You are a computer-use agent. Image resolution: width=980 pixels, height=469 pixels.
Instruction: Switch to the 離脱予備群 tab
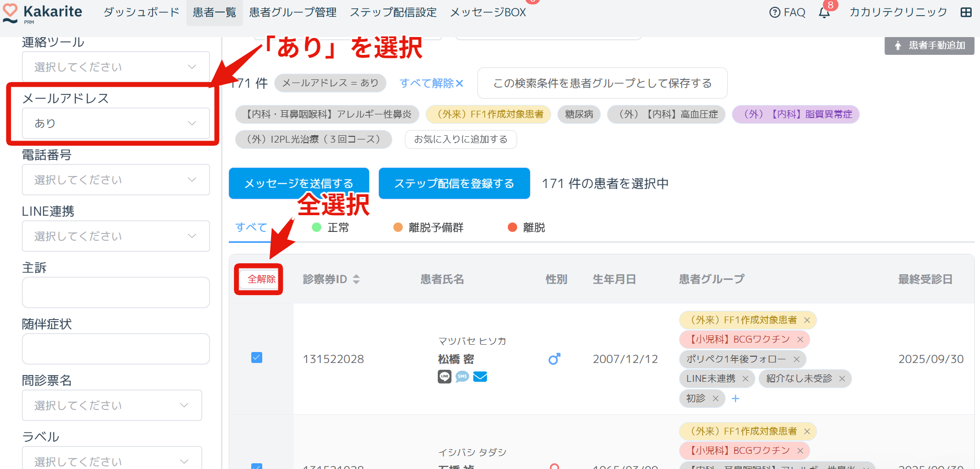(435, 227)
